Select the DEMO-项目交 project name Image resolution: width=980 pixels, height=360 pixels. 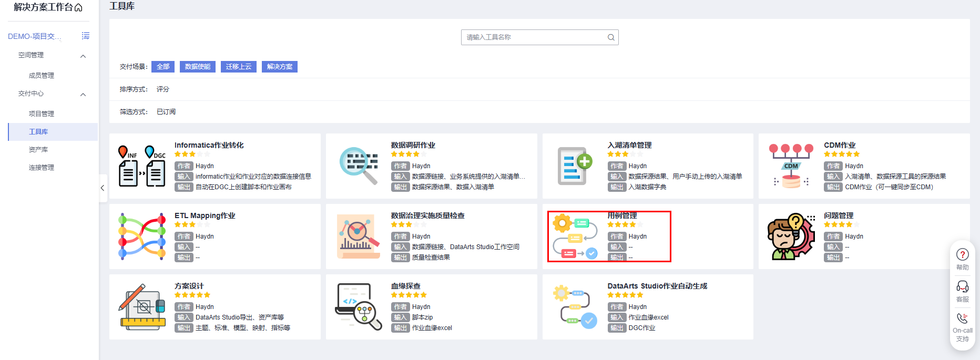pyautogui.click(x=34, y=36)
